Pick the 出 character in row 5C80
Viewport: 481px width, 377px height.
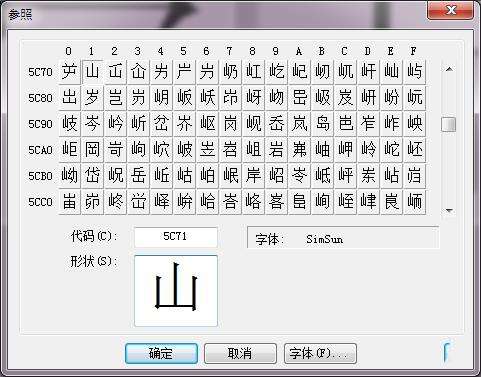pyautogui.click(x=69, y=98)
